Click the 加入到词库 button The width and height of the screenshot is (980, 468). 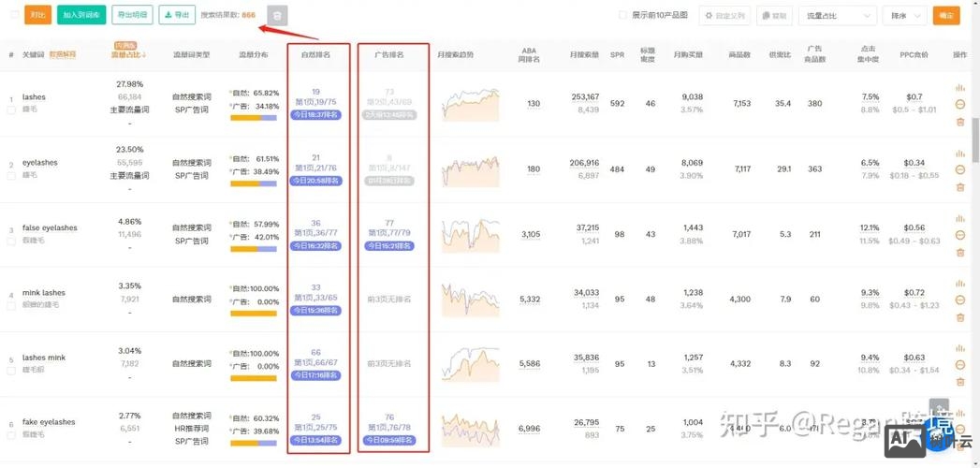pos(81,15)
